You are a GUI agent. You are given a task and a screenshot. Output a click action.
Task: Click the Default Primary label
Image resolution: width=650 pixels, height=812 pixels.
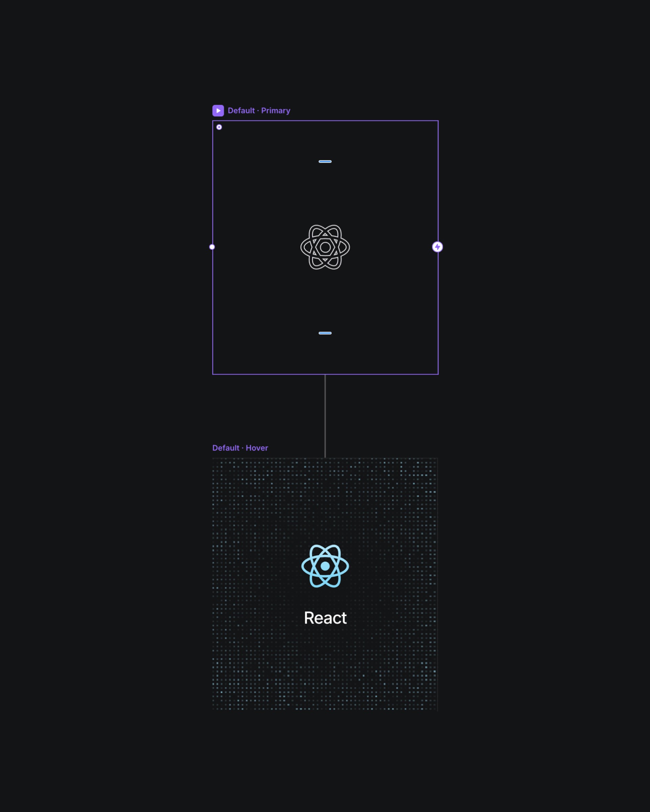coord(259,111)
